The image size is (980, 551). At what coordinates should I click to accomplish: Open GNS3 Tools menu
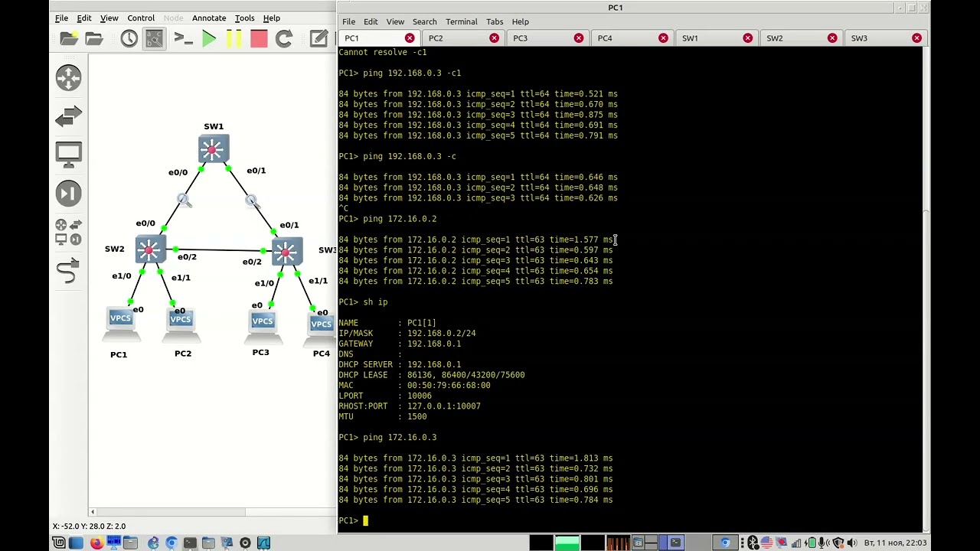[245, 18]
